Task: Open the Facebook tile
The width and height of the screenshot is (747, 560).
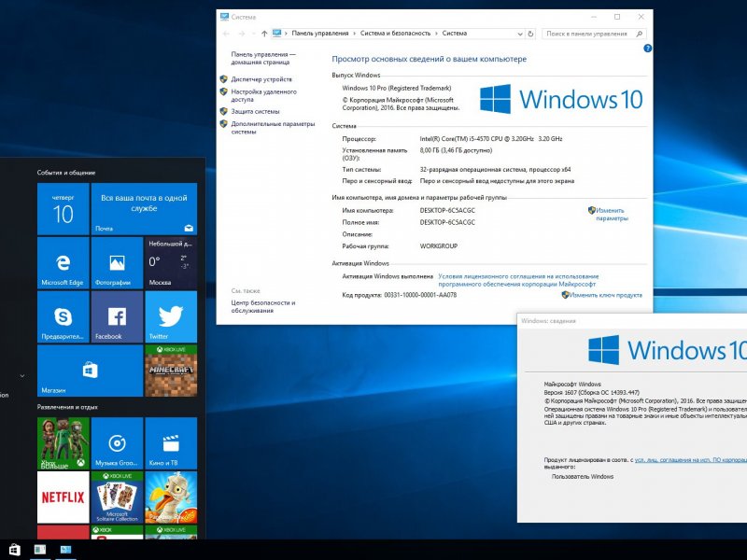Action: pyautogui.click(x=118, y=316)
